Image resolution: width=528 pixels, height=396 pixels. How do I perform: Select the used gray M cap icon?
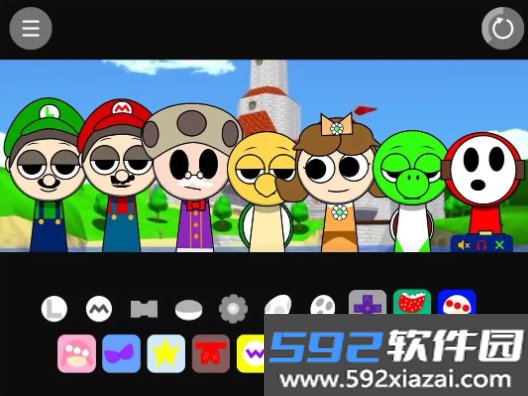point(99,309)
